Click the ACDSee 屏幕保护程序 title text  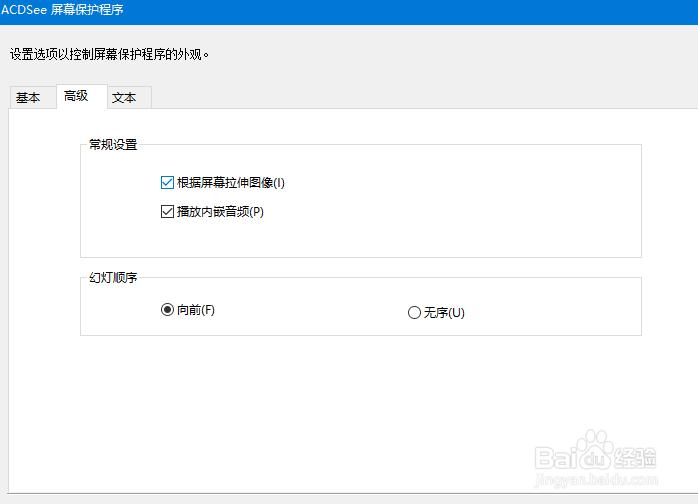62,10
